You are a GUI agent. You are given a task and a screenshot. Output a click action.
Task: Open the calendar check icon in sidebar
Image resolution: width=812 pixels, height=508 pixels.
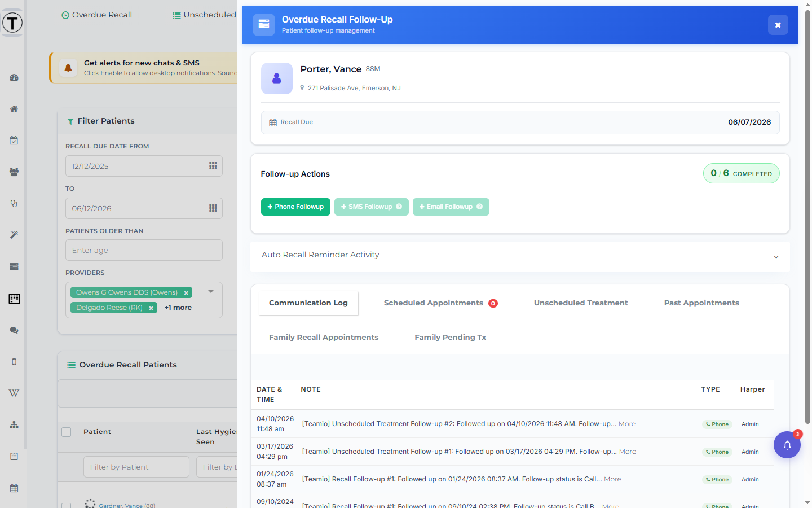14,141
